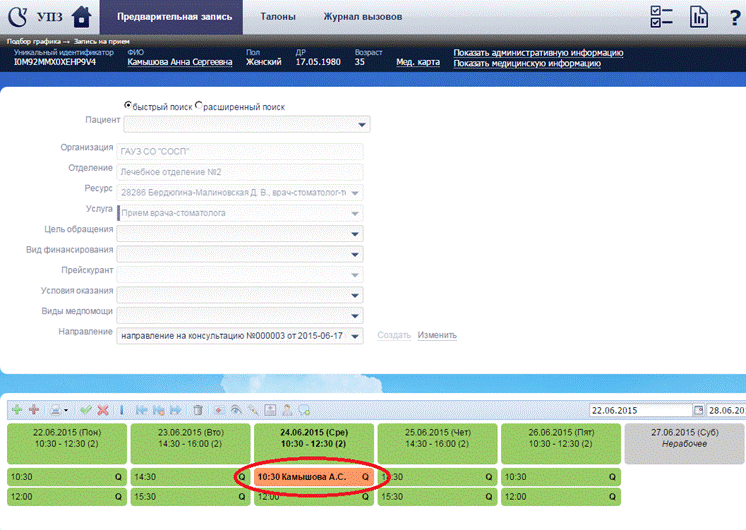The width and height of the screenshot is (746, 530).
Task: Click the Изменить link next to Направление
Action: 437,335
